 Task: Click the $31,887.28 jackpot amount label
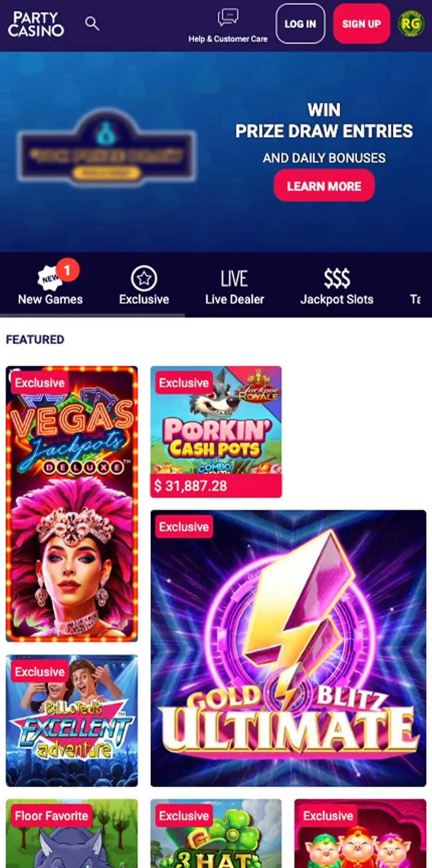191,486
